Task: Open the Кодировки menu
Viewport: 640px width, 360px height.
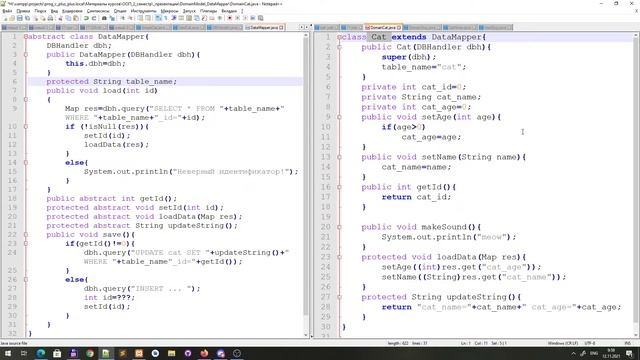Action: pos(72,11)
